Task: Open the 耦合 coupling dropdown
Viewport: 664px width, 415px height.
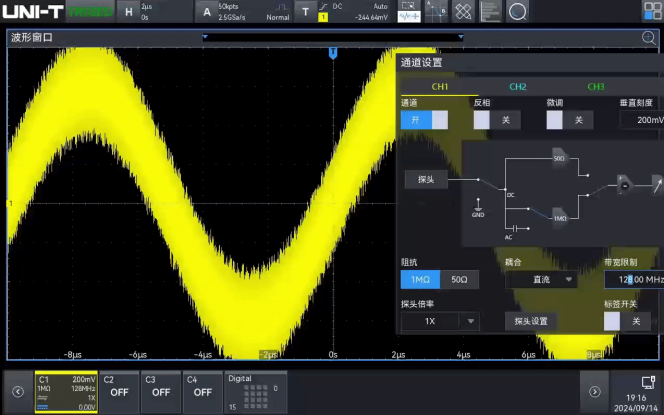Action: tap(541, 280)
